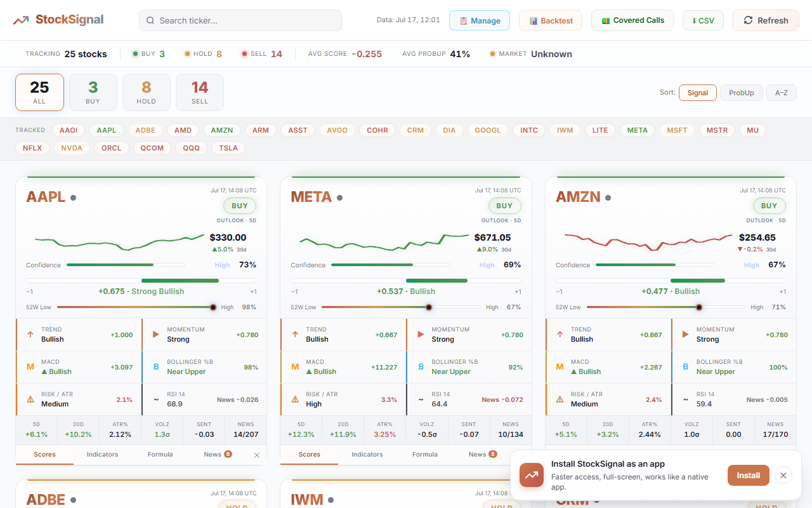Install StockSignal as an app
Screen dimensions: 812x508
click(749, 475)
